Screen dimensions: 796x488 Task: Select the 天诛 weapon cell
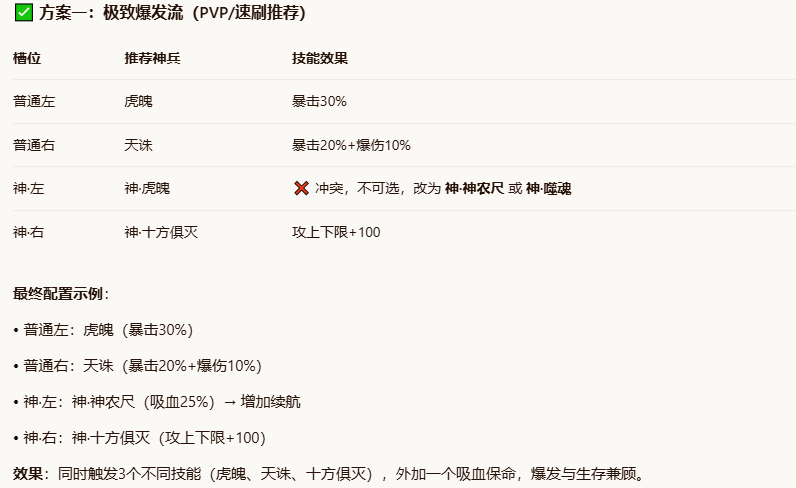tap(138, 145)
